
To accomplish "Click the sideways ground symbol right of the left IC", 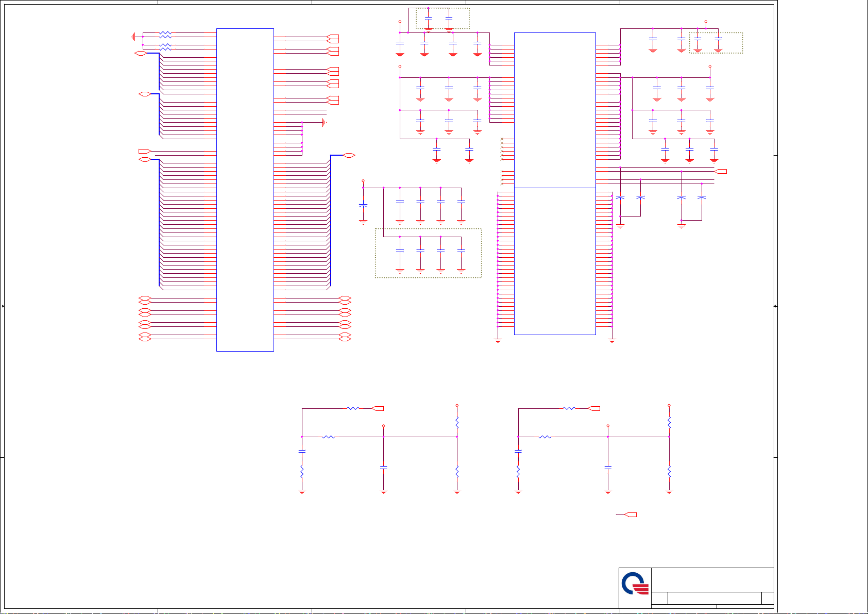I will 324,123.
